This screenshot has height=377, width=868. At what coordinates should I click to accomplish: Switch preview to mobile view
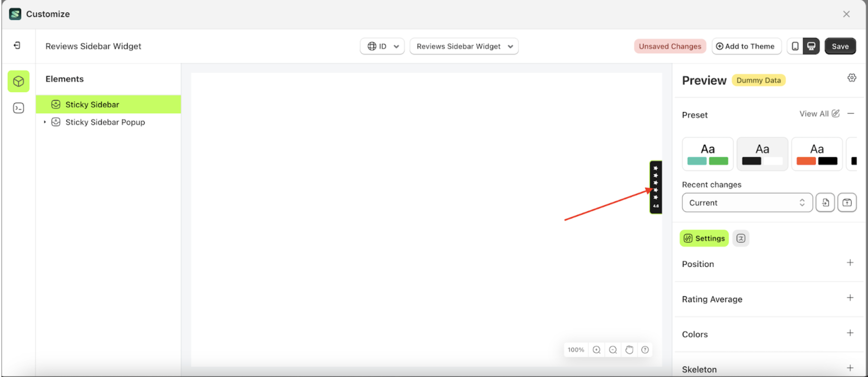(795, 46)
